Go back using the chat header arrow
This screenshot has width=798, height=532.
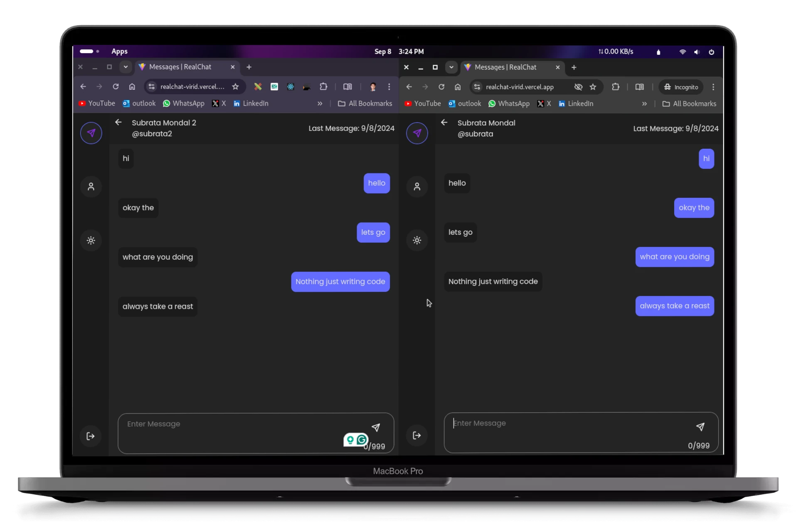point(118,122)
